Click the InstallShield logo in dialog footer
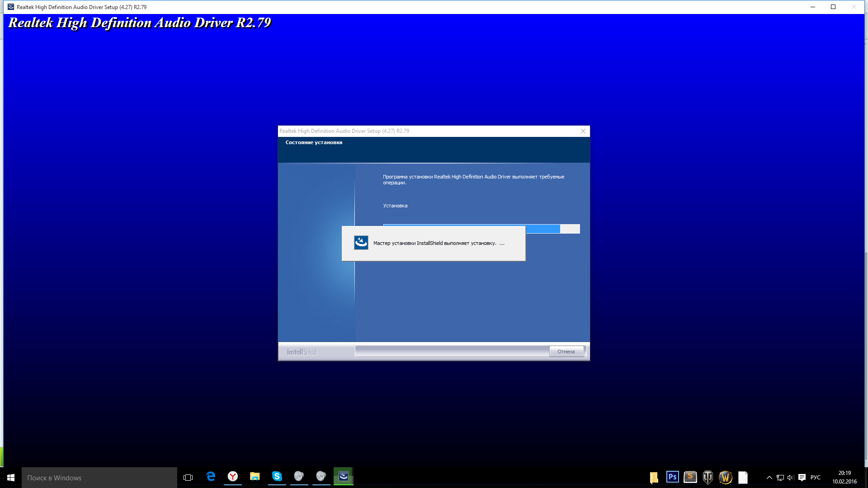The width and height of the screenshot is (868, 488). click(302, 352)
